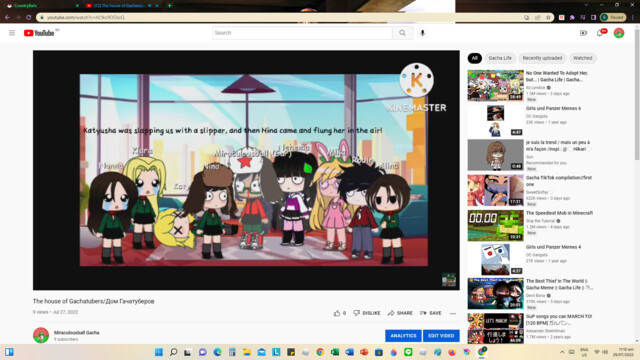This screenshot has width=640, height=360.
Task: Open account avatar menu in header
Action: 619,33
